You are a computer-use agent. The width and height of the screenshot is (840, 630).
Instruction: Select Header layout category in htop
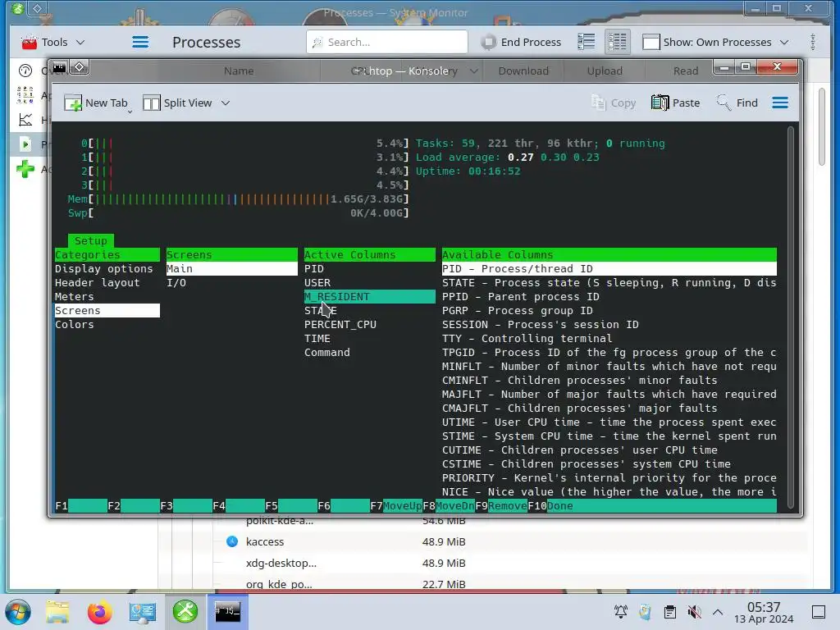coord(97,283)
